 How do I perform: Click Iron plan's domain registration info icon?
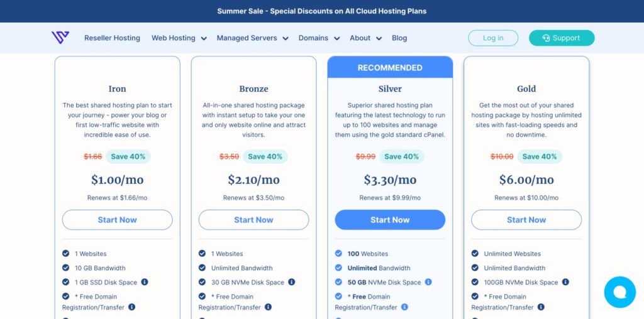132,307
